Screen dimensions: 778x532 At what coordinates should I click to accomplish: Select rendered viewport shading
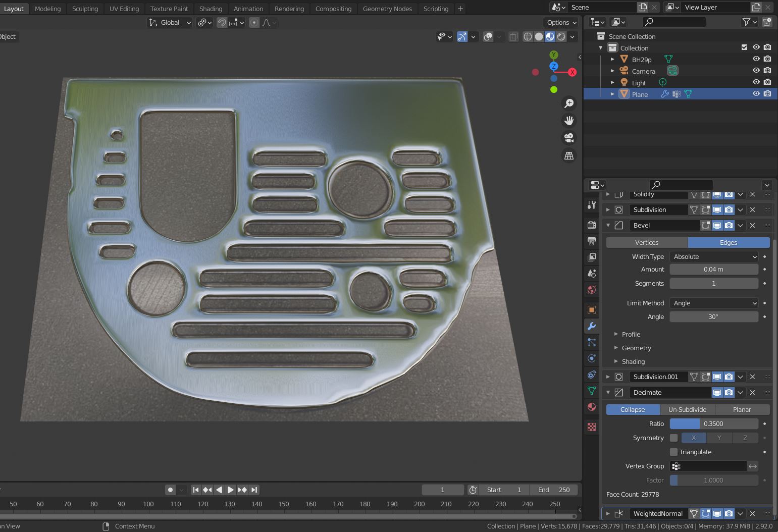coord(561,36)
